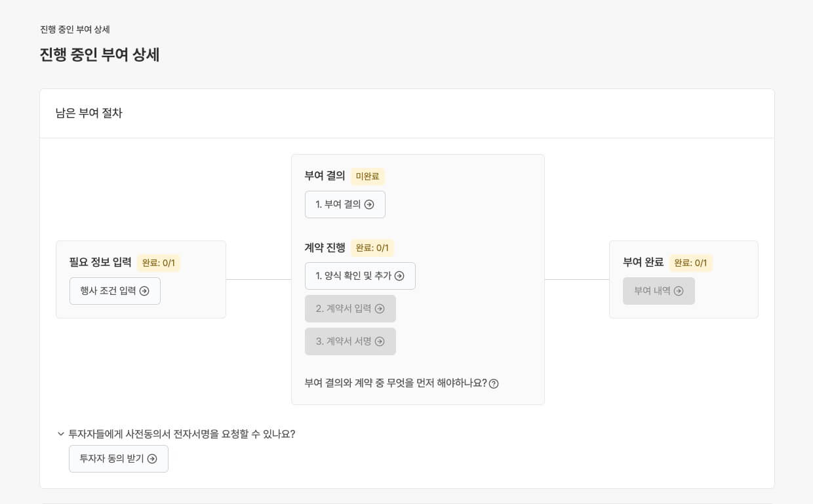
Task: Click the arrow icon in 2. 계약서 입력
Action: pyautogui.click(x=380, y=309)
